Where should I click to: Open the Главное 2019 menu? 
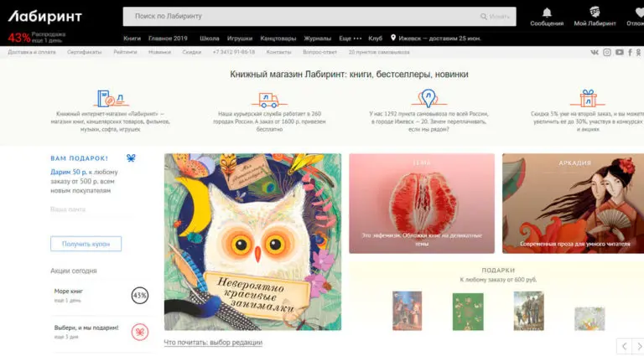tap(168, 39)
